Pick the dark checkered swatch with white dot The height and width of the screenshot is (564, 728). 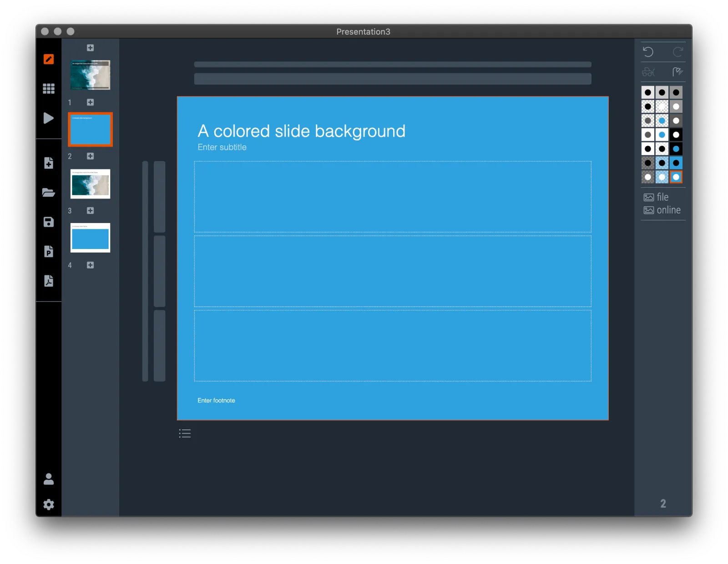(x=648, y=177)
